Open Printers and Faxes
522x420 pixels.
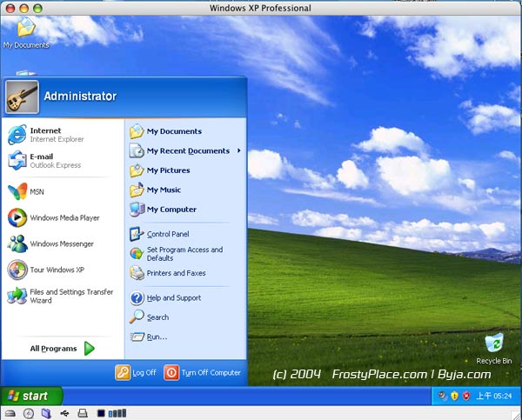click(167, 273)
